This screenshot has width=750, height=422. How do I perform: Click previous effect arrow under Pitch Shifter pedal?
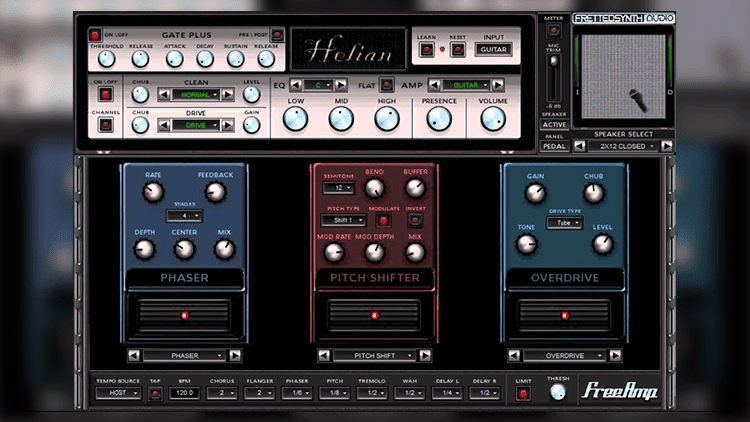pyautogui.click(x=324, y=355)
